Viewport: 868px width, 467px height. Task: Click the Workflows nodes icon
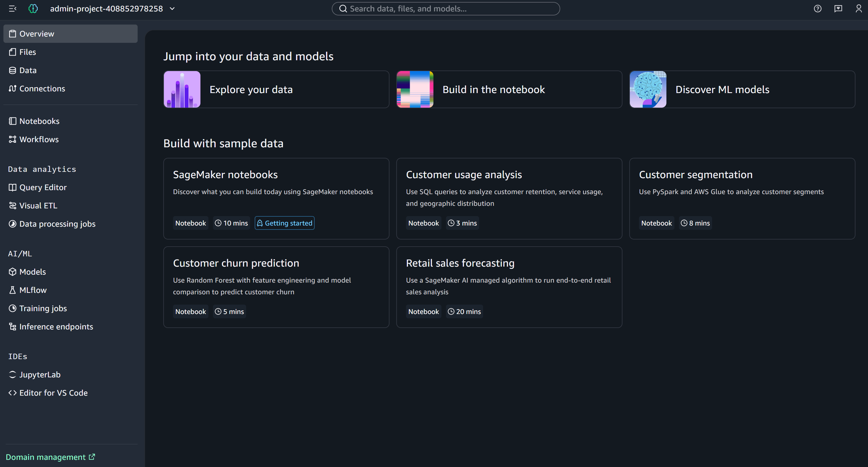(x=13, y=139)
